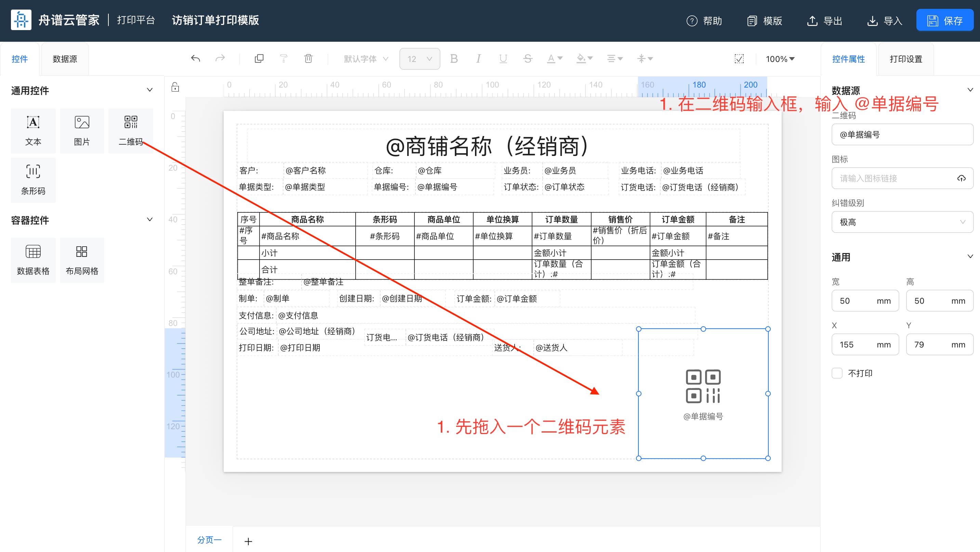Collapse the 数据源 properties section
Screen dimensions: 980x552
point(970,90)
